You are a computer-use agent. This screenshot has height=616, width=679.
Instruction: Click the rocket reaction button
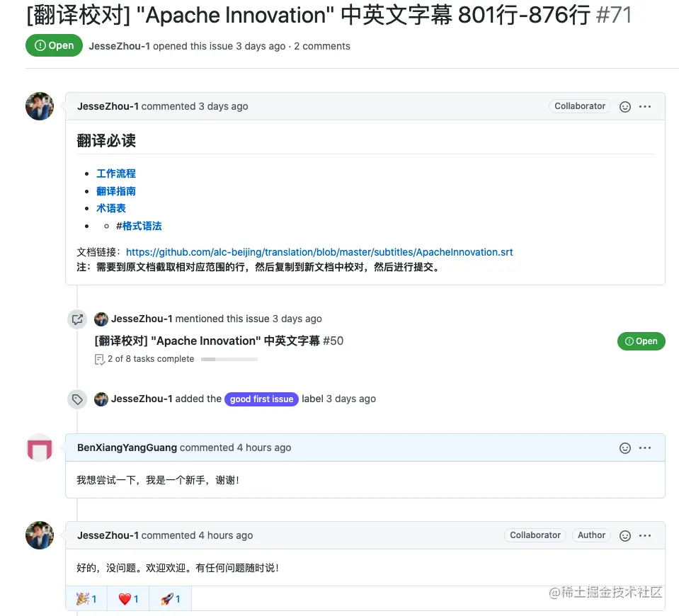click(170, 599)
